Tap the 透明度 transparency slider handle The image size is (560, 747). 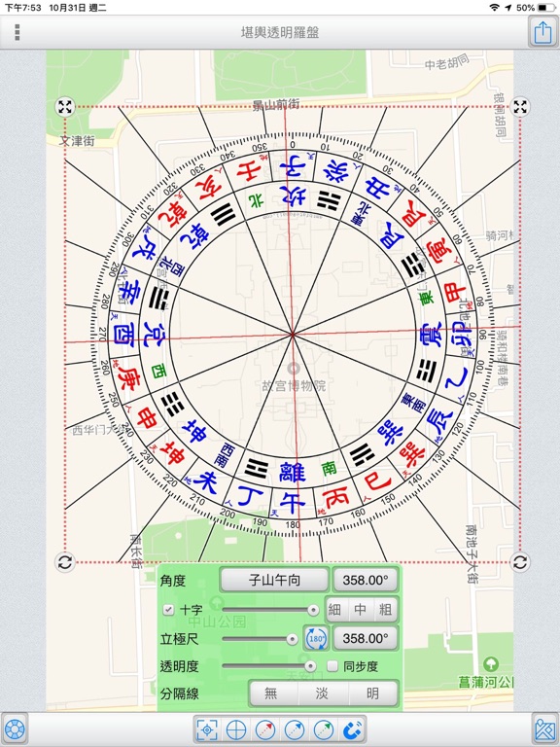coord(310,666)
